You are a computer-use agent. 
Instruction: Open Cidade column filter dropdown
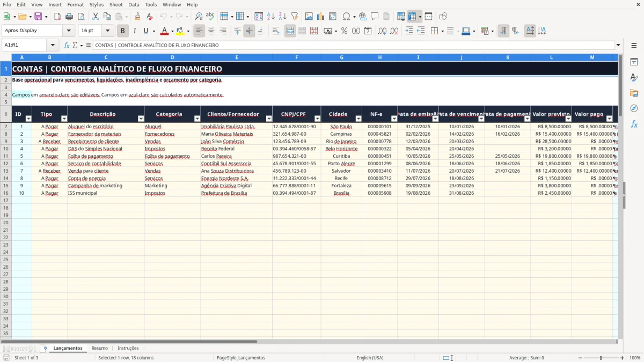(x=358, y=119)
